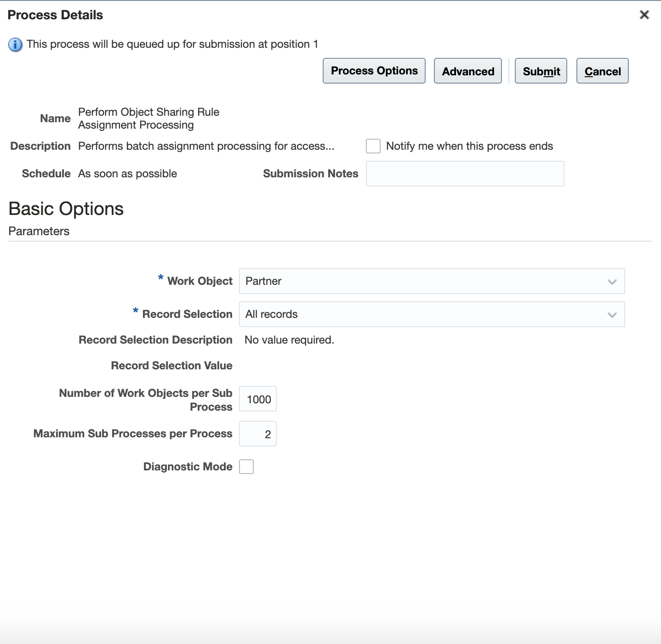Click the 'As soon as possible' schedule value
Image resolution: width=661 pixels, height=644 pixels.
(x=127, y=174)
